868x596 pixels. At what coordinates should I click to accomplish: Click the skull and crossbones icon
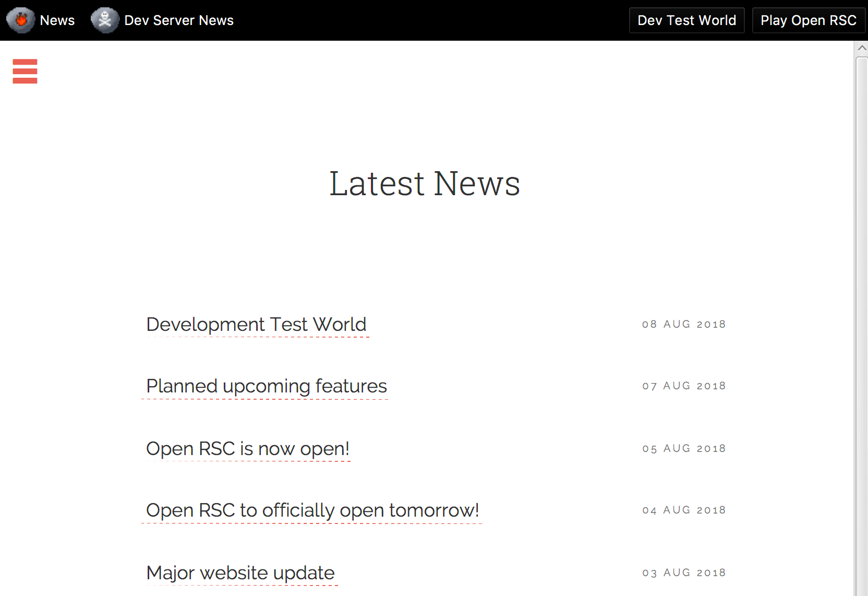pyautogui.click(x=105, y=20)
